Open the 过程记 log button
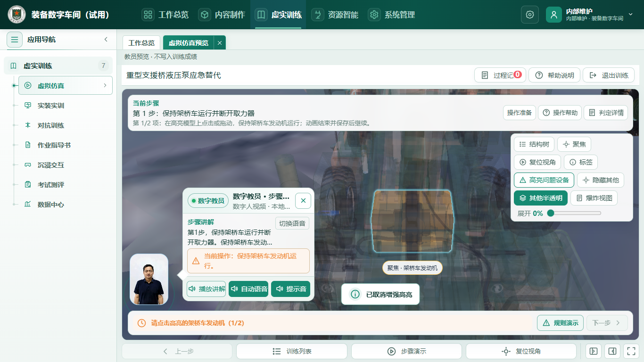This screenshot has height=362, width=644. [500, 75]
